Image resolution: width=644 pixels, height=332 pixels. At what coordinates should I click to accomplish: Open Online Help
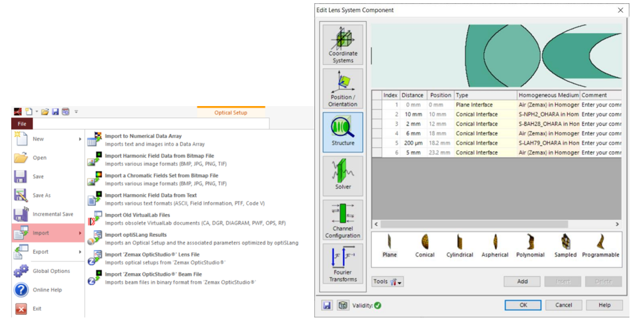48,290
